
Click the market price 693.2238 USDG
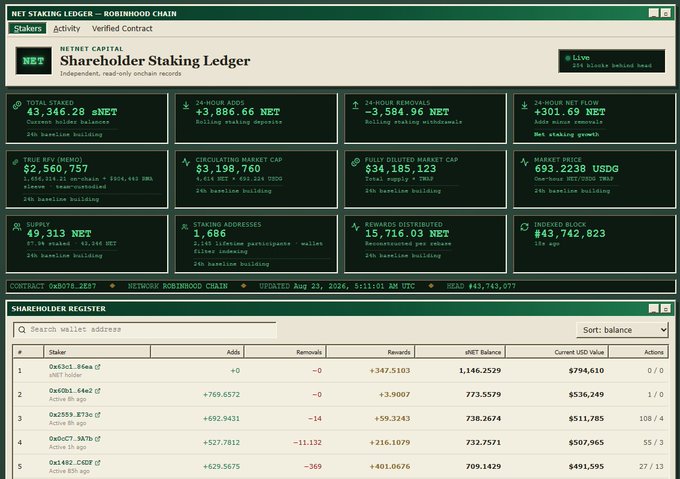[x=576, y=169]
